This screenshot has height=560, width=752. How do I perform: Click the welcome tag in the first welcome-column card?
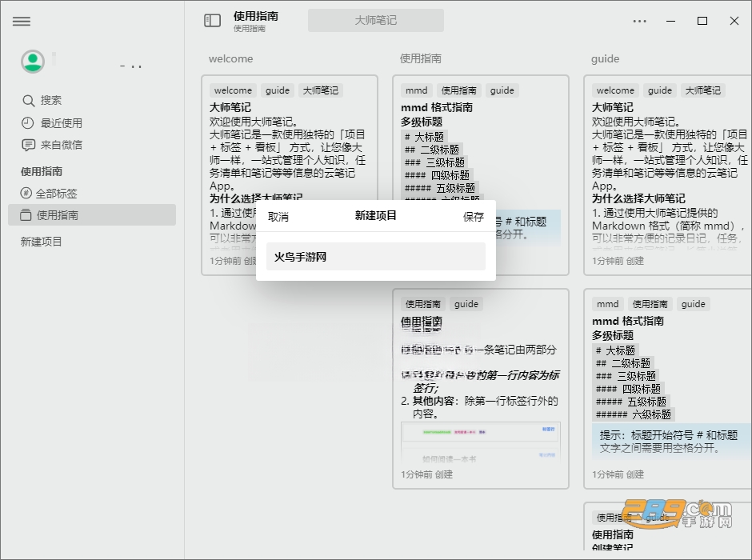(233, 90)
